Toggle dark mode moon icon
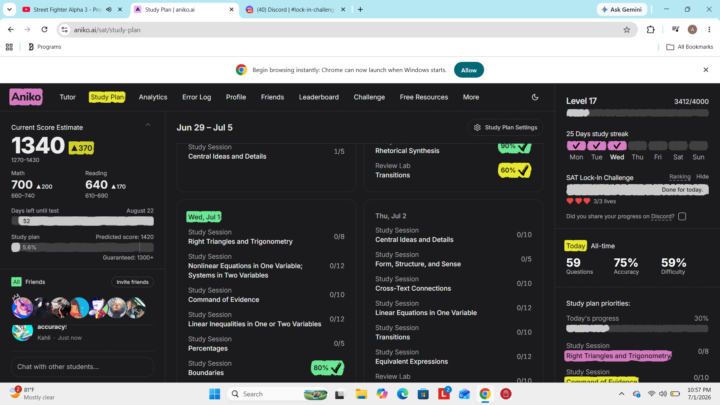This screenshot has width=720, height=405. click(535, 97)
